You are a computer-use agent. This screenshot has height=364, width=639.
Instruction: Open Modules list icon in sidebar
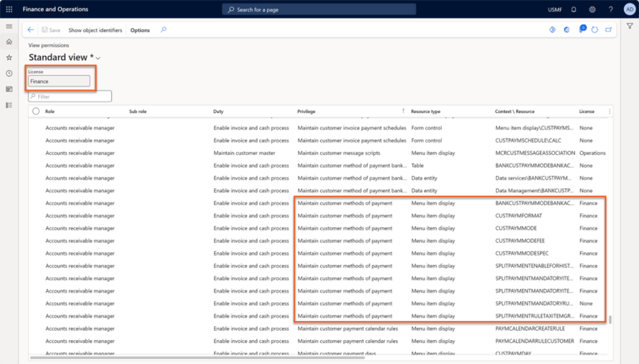[x=9, y=105]
